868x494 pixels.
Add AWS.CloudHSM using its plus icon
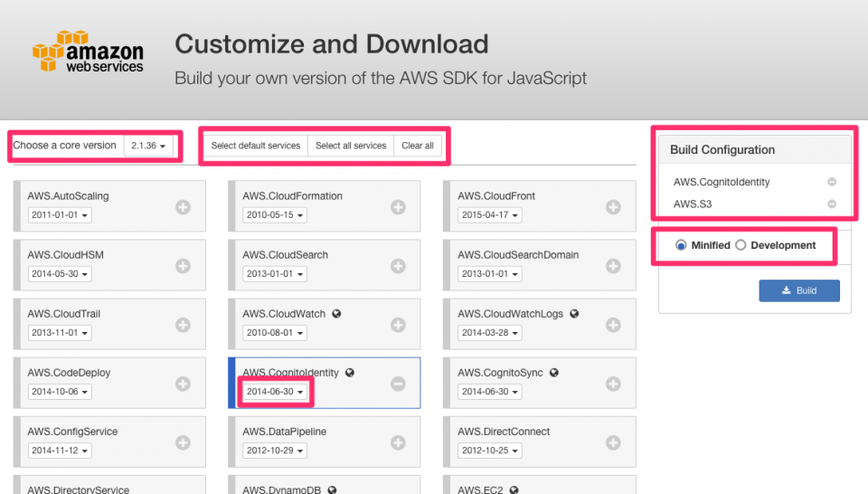(184, 266)
